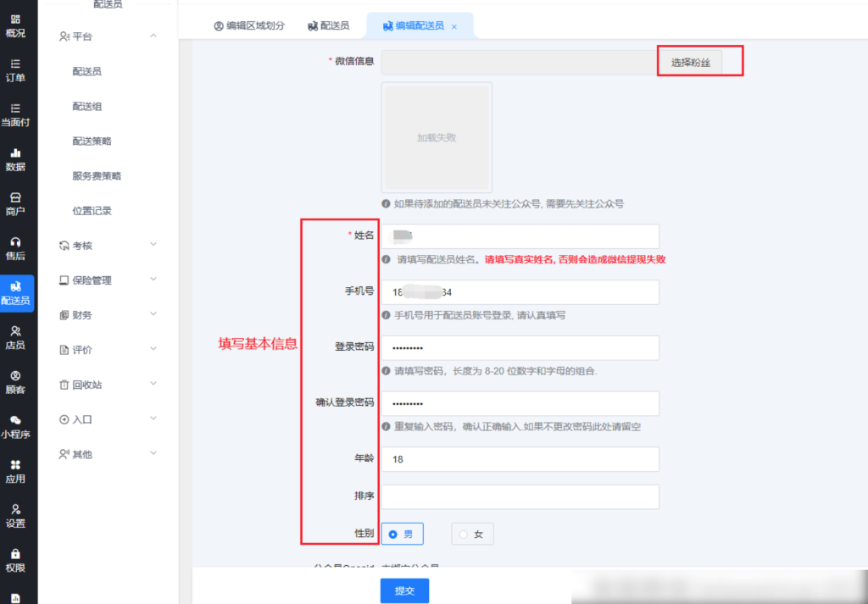Close the 编辑配送员 tab
This screenshot has width=868, height=604.
pos(454,27)
